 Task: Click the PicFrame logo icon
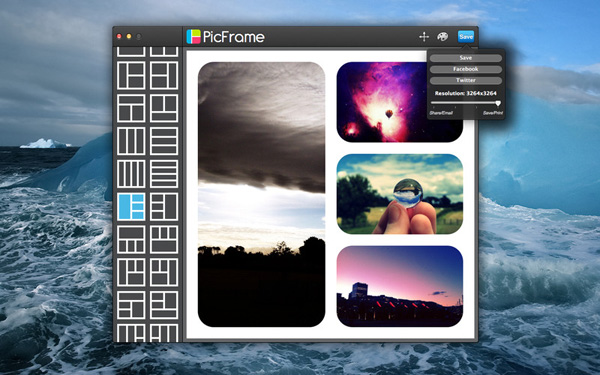click(x=193, y=37)
